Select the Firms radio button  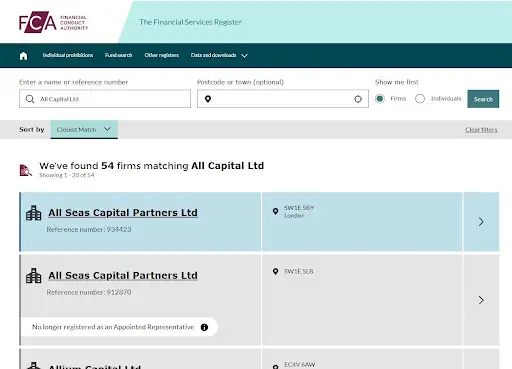click(380, 99)
